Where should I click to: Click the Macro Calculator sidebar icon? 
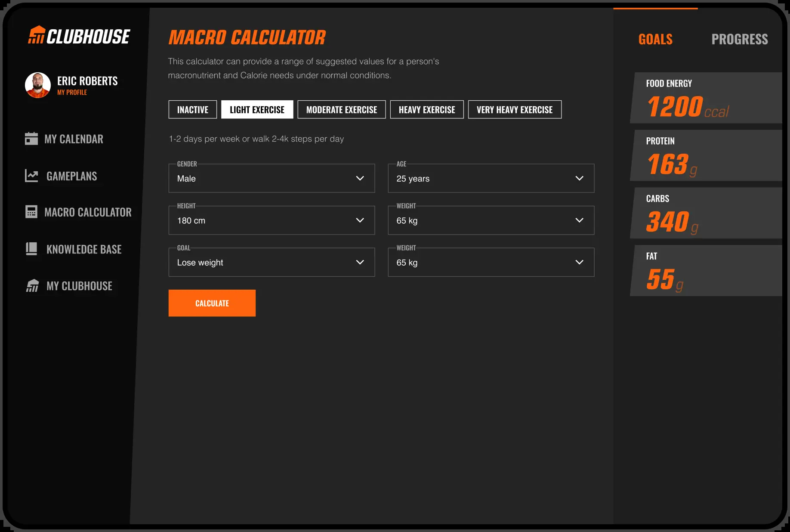pos(31,212)
